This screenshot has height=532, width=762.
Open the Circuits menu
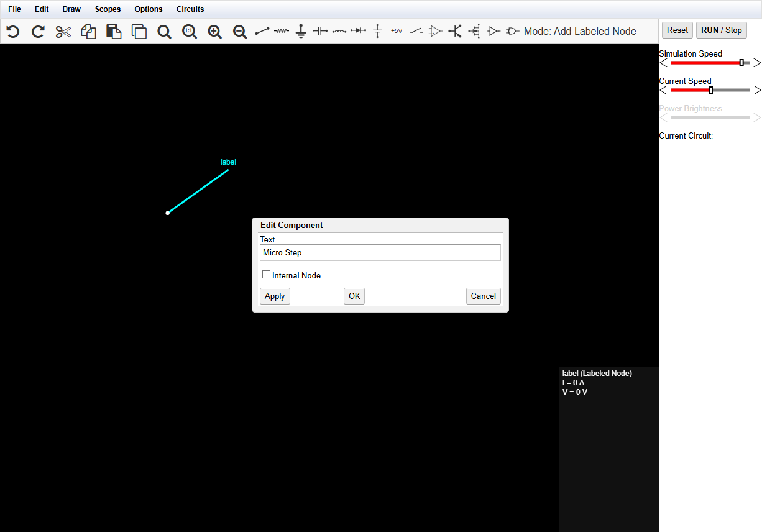coord(190,9)
